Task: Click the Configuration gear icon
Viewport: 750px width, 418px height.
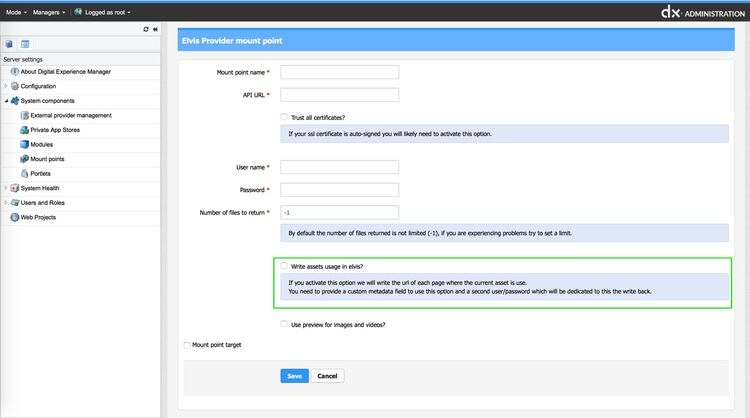Action: click(15, 86)
